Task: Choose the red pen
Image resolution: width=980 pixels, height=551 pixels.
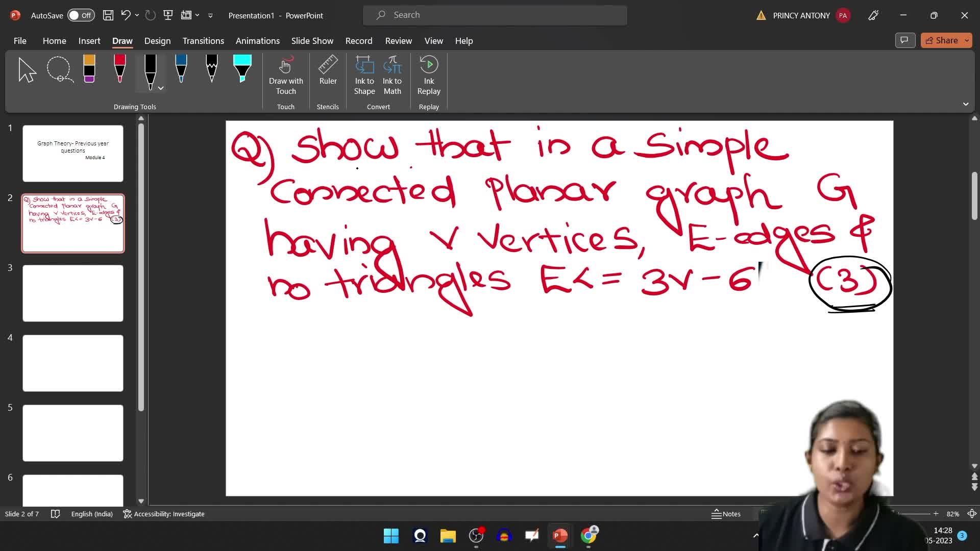Action: [119, 69]
